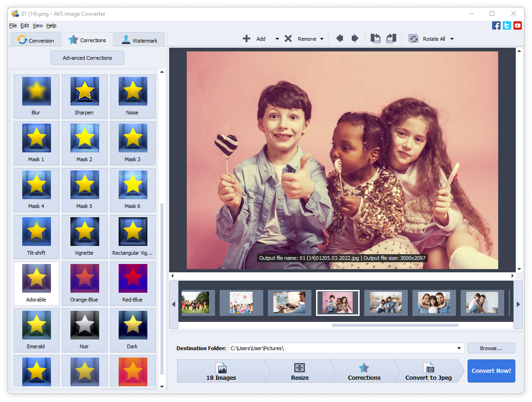
Task: Open the Facebook icon link
Action: coord(496,25)
